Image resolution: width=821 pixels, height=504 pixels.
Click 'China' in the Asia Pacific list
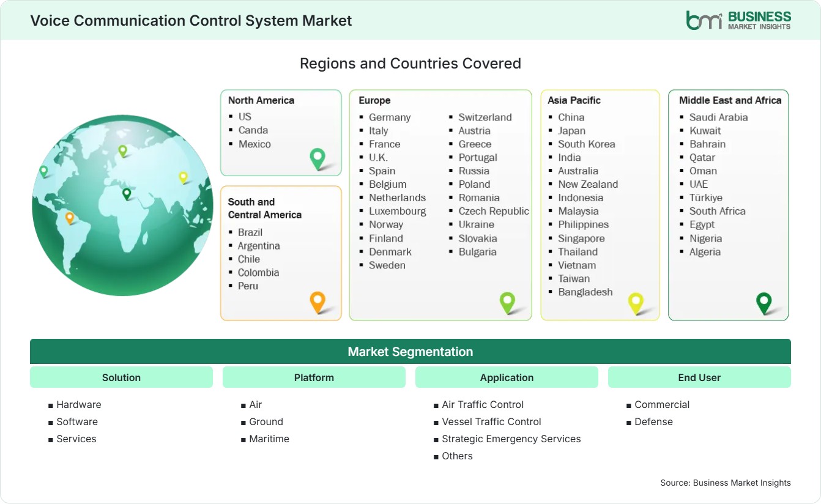tap(571, 117)
